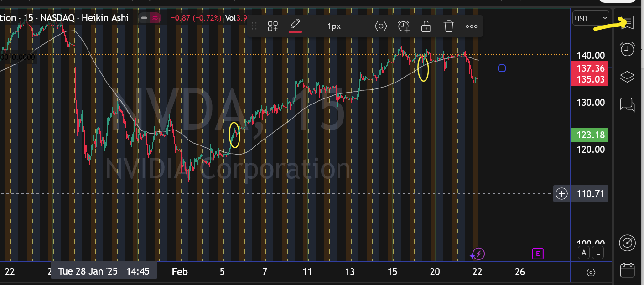Click the purple E earnings marker
644x285 pixels.
[538, 254]
